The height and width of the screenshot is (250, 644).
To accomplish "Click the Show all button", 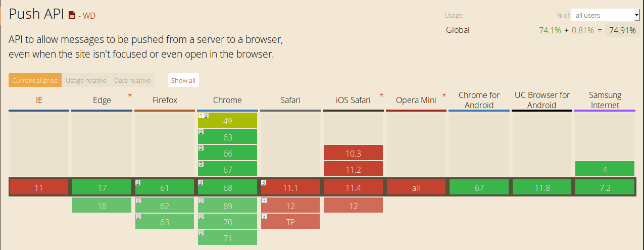I will pos(183,80).
